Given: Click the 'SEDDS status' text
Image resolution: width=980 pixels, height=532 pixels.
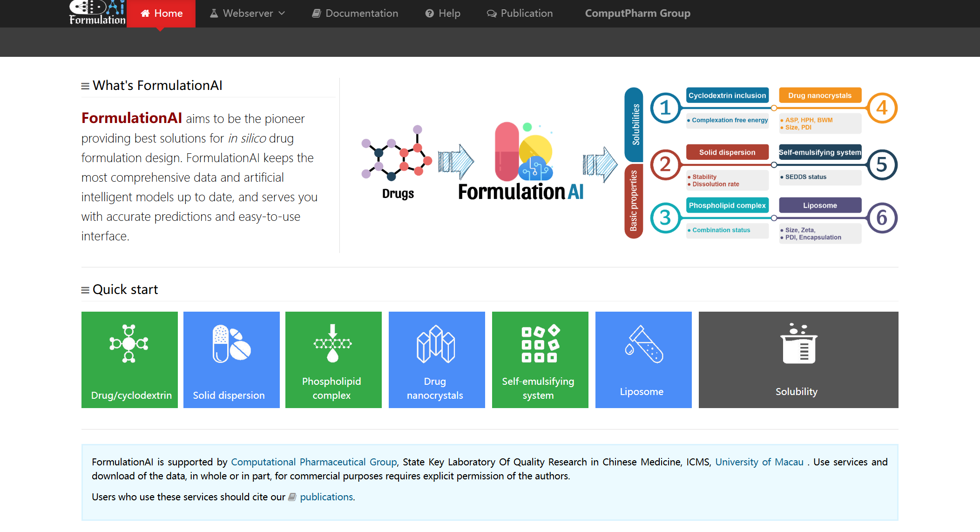Looking at the screenshot, I should click(805, 177).
